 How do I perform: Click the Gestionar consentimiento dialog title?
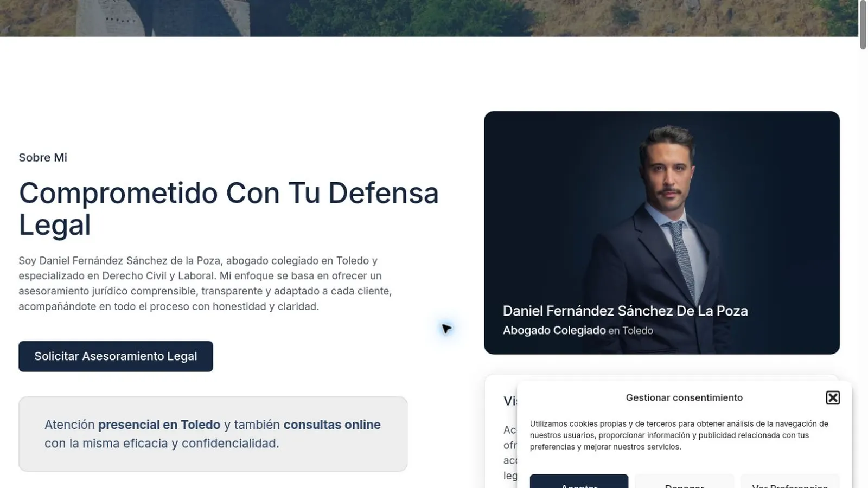[x=684, y=397]
